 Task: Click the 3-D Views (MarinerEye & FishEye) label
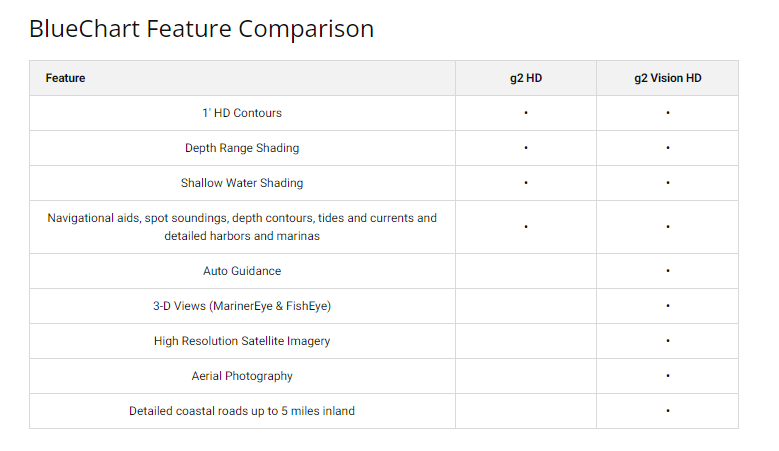(242, 306)
